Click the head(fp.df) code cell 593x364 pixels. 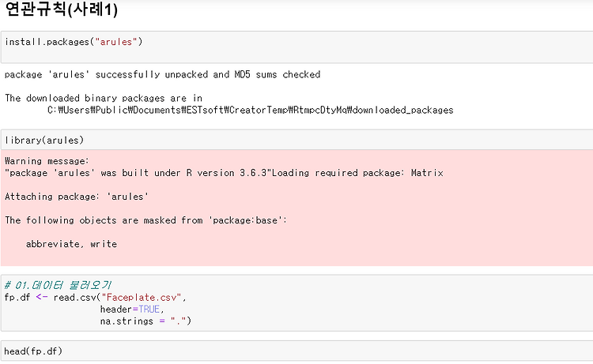(x=296, y=351)
